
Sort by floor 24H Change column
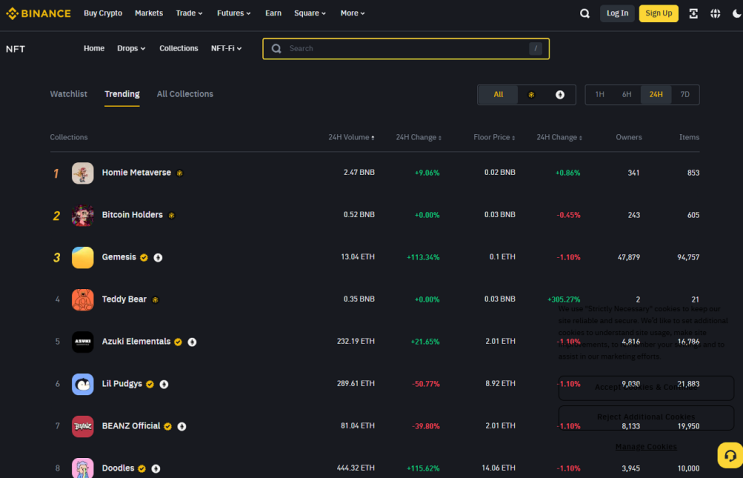pos(559,137)
